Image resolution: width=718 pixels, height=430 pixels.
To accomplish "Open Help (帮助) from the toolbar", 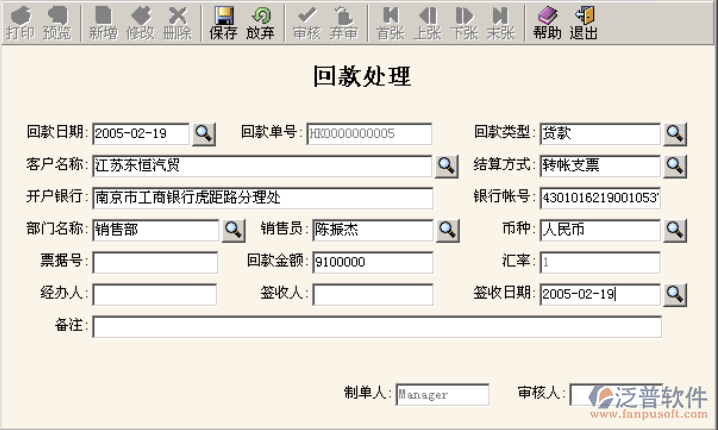I will click(x=547, y=23).
